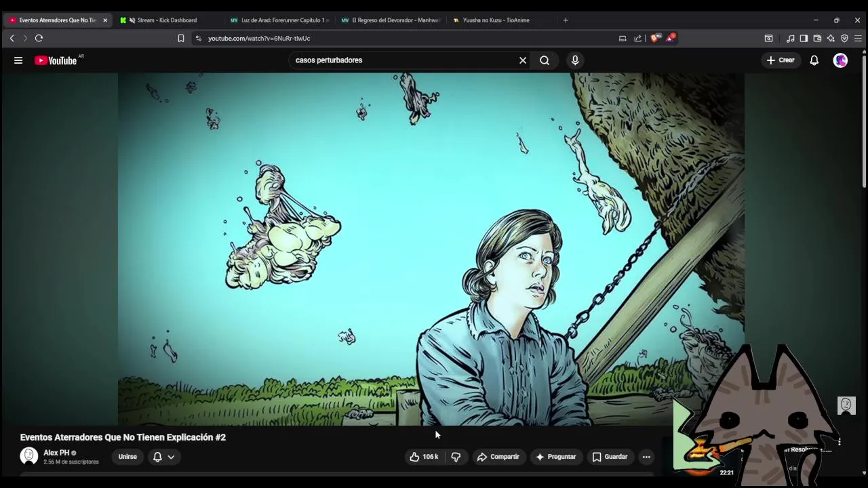The width and height of the screenshot is (868, 488).
Task: Open the account avatar menu
Action: (841, 60)
